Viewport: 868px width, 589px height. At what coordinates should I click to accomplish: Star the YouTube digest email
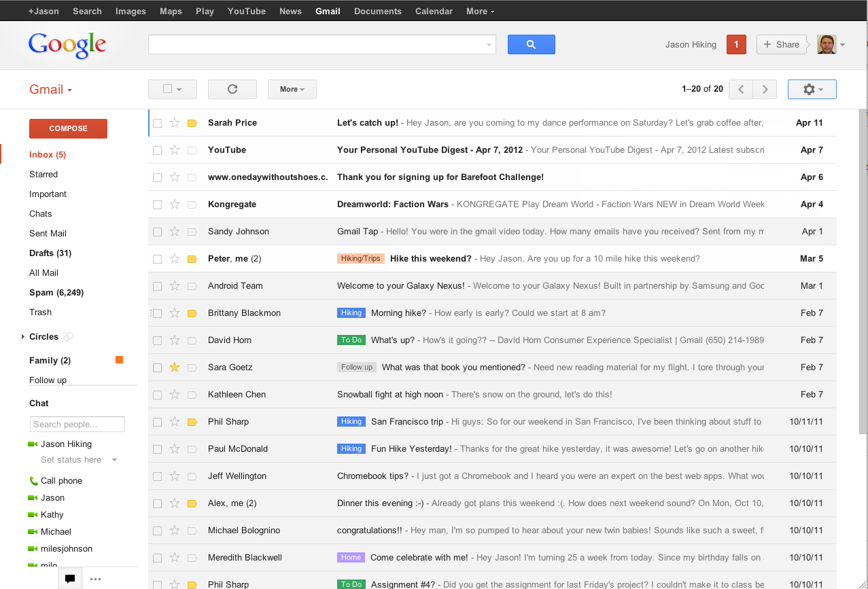click(175, 150)
